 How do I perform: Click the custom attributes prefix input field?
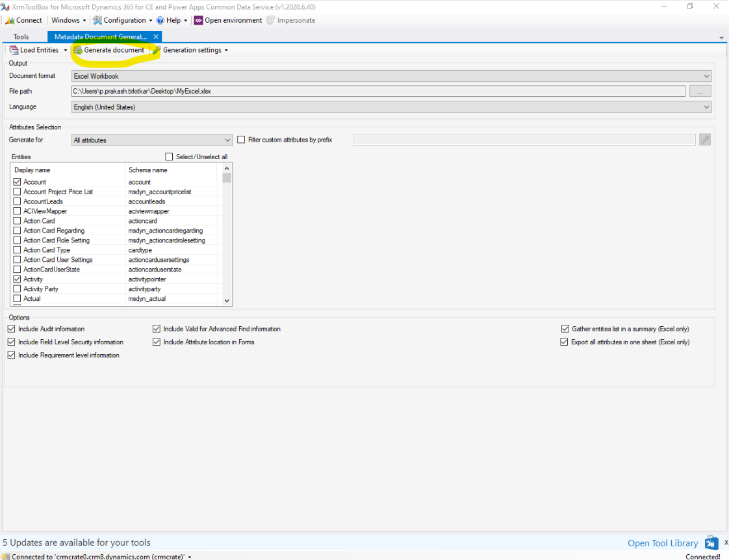[x=524, y=139]
